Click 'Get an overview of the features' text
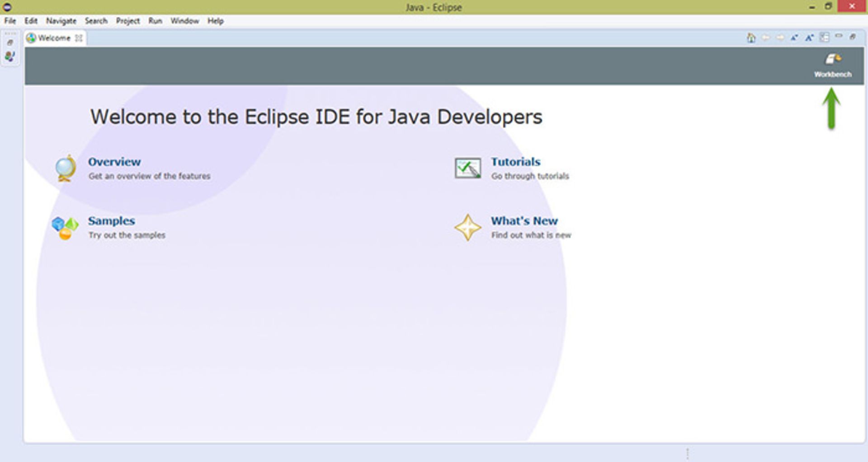868x462 pixels. (x=150, y=176)
